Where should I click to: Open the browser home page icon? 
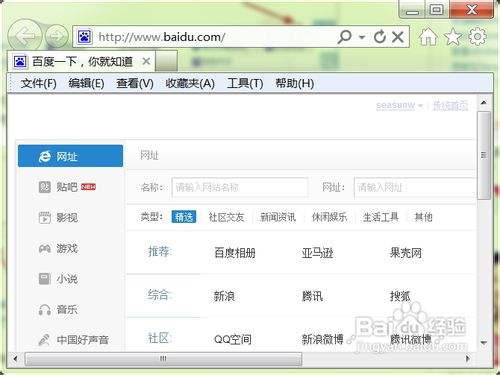click(x=428, y=36)
